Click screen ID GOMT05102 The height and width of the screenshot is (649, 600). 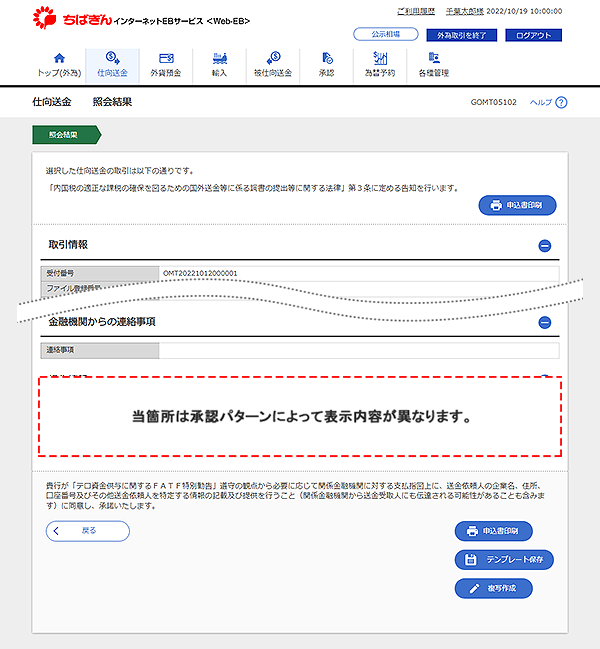[x=494, y=102]
